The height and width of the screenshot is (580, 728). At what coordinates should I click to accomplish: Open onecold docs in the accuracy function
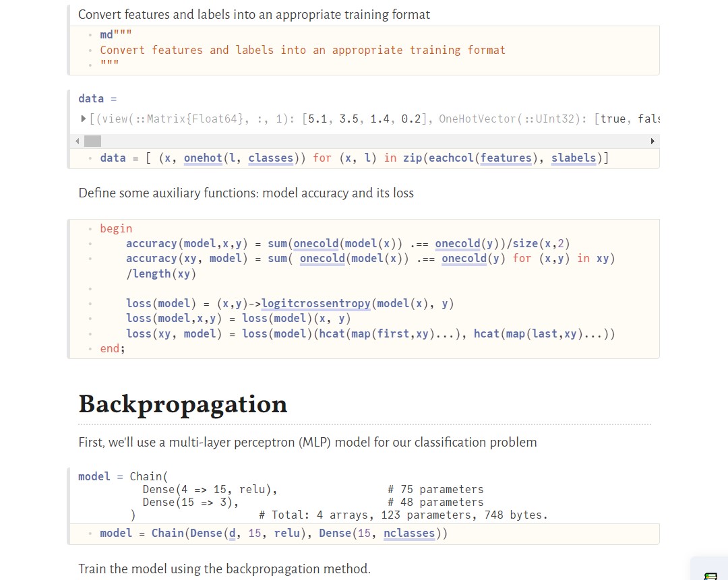click(316, 243)
